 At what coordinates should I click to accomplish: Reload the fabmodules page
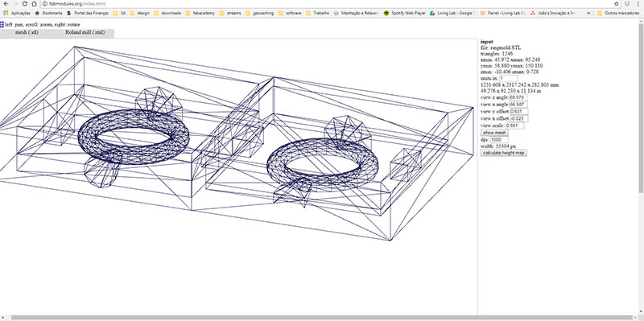25,4
